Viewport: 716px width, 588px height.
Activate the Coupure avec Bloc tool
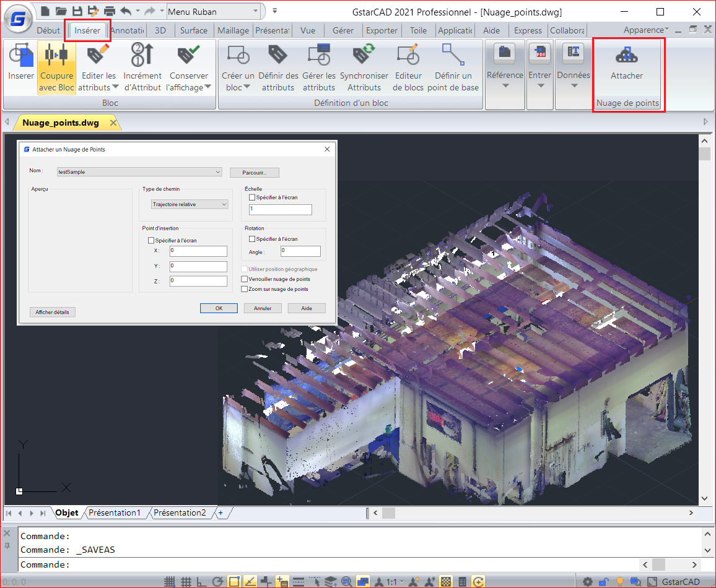click(x=56, y=67)
